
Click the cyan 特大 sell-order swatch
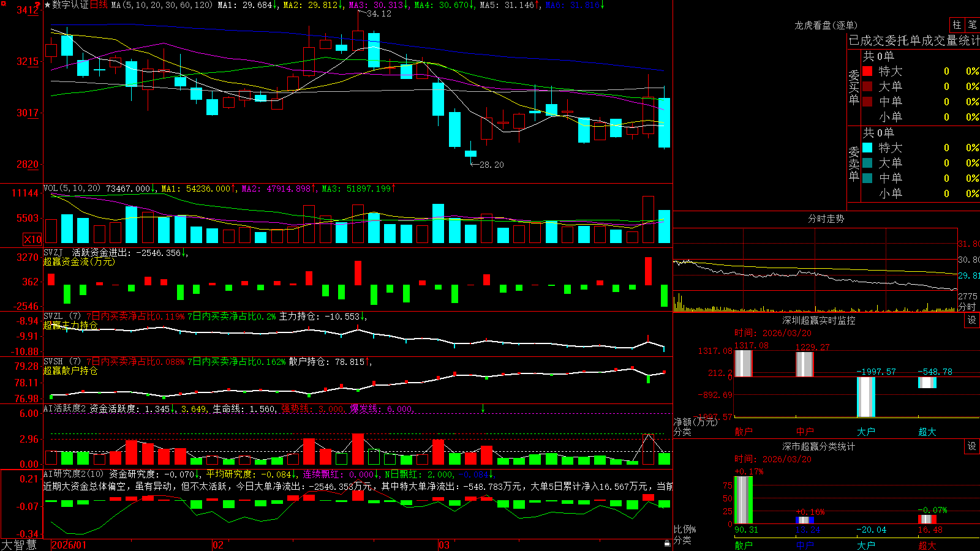point(867,148)
